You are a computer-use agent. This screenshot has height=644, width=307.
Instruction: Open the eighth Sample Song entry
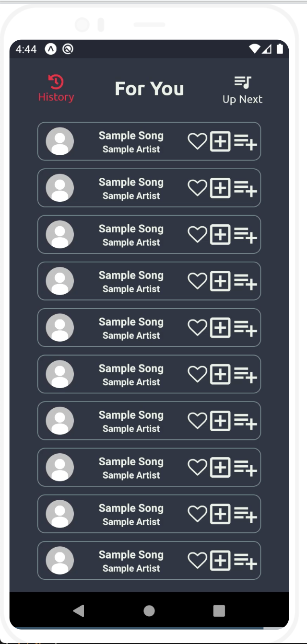pos(131,462)
